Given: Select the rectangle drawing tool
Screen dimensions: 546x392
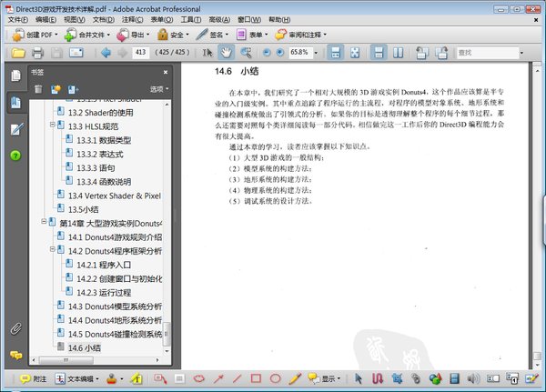Looking at the screenshot, I should (256, 377).
